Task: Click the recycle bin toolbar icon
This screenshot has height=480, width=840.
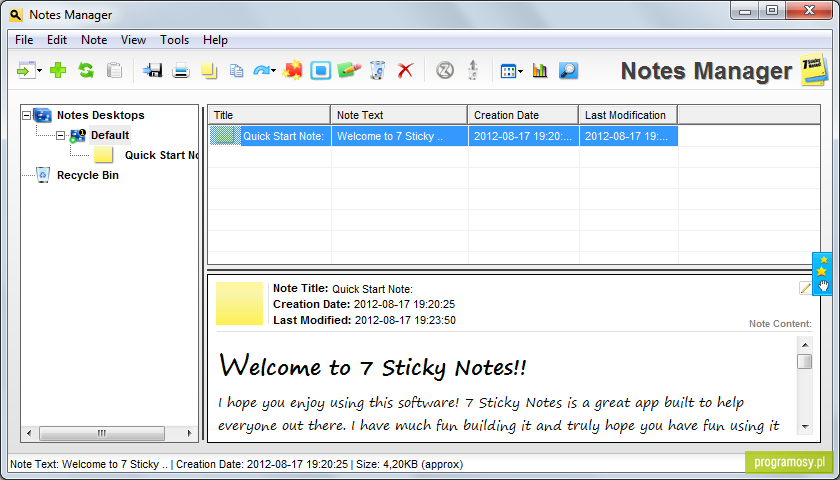Action: coord(377,70)
